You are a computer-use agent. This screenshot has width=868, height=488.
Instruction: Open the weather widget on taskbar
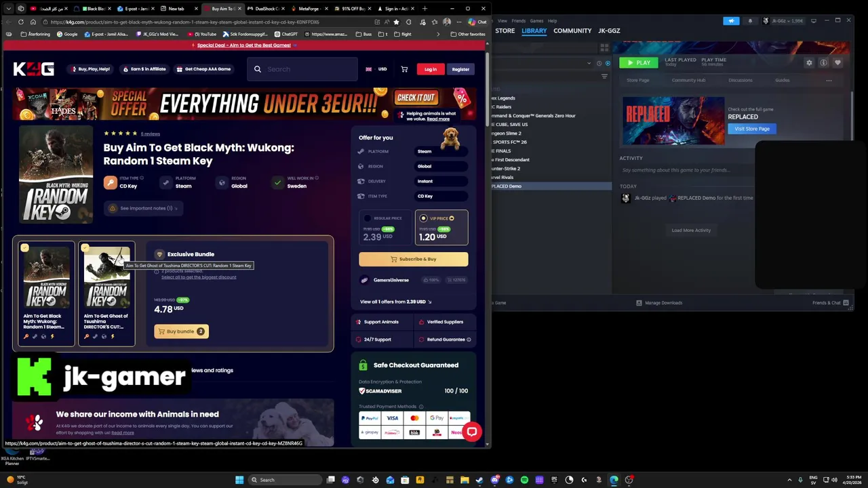click(x=16, y=479)
